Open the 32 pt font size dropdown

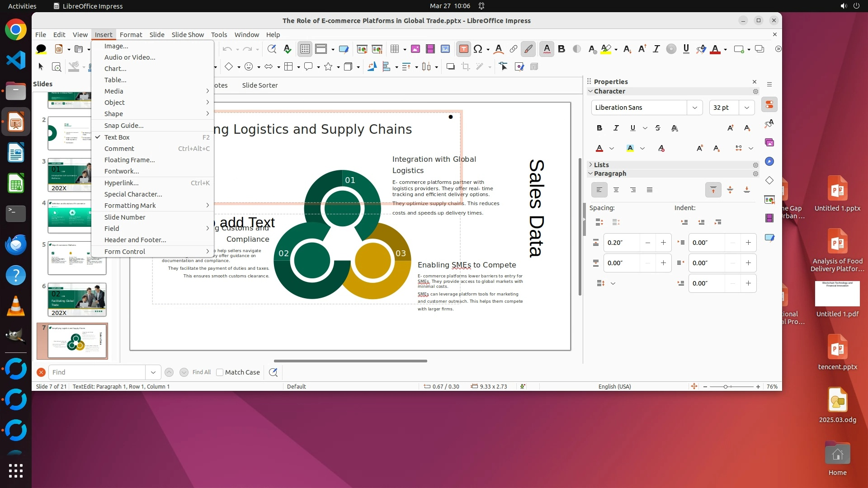click(747, 108)
